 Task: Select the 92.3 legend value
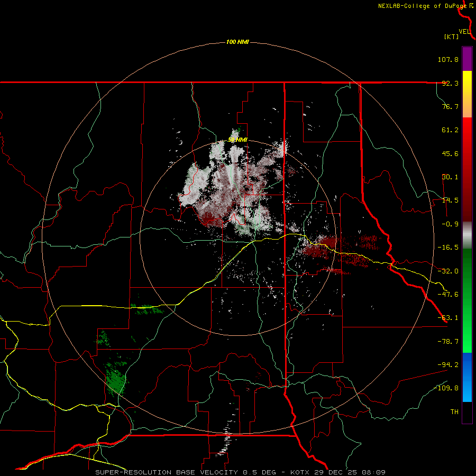450,83
